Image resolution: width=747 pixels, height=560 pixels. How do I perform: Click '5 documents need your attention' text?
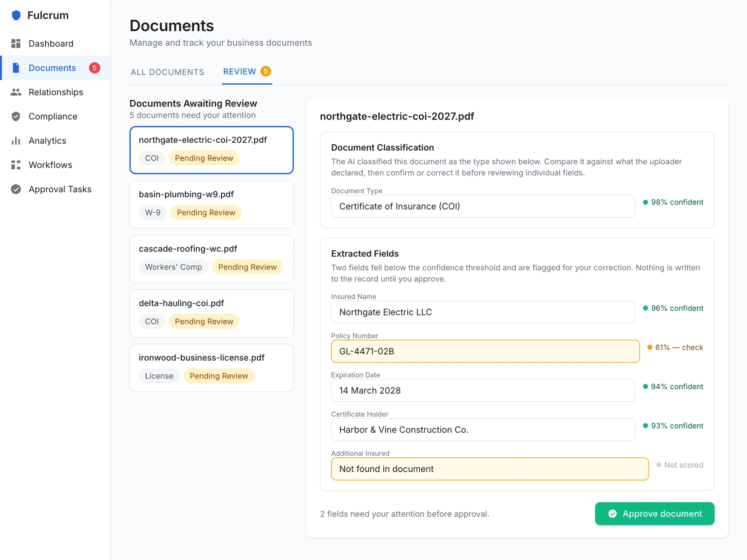coord(192,115)
